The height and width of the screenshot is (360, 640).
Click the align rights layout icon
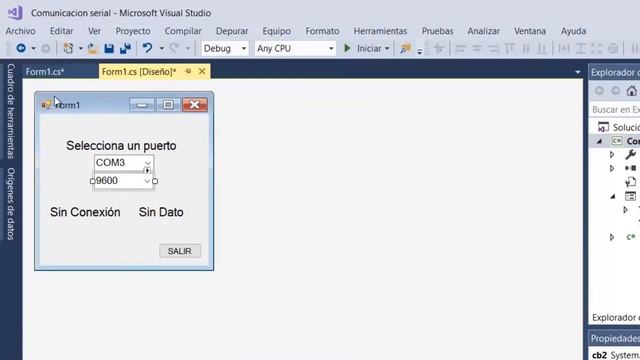493,49
